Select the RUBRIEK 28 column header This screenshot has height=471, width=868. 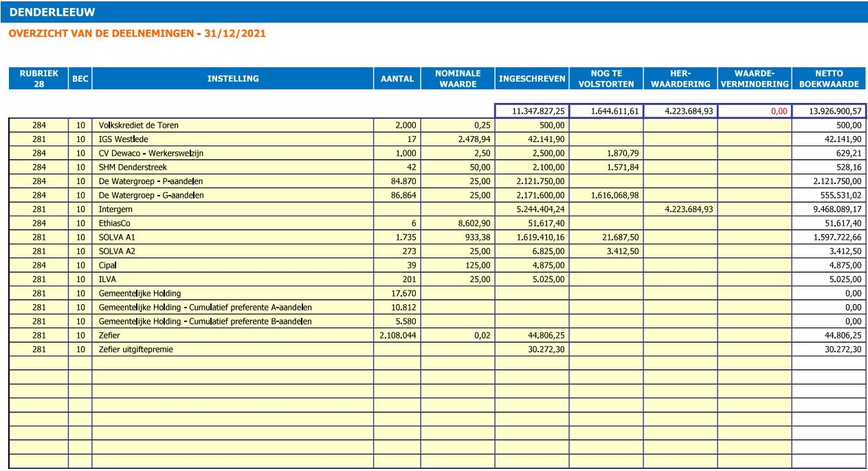[38, 78]
